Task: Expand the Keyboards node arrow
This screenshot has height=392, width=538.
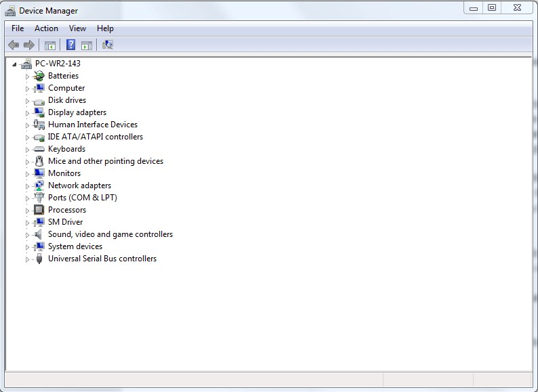Action: [x=28, y=150]
